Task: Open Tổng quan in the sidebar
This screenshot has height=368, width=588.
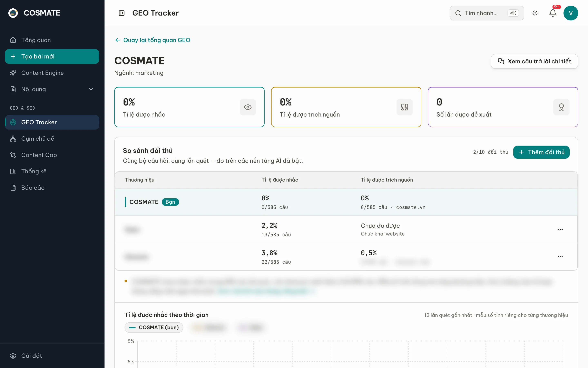Action: (52, 40)
